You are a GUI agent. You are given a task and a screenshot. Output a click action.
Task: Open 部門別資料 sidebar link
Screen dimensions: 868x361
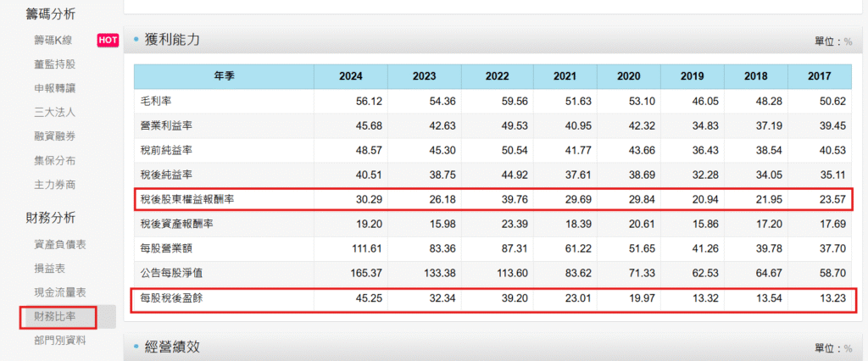click(x=59, y=341)
